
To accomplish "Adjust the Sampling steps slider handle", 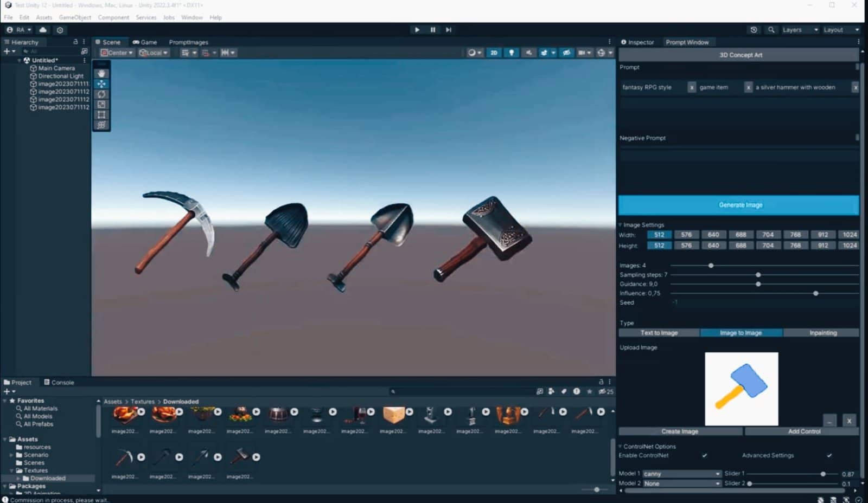I will [x=758, y=275].
